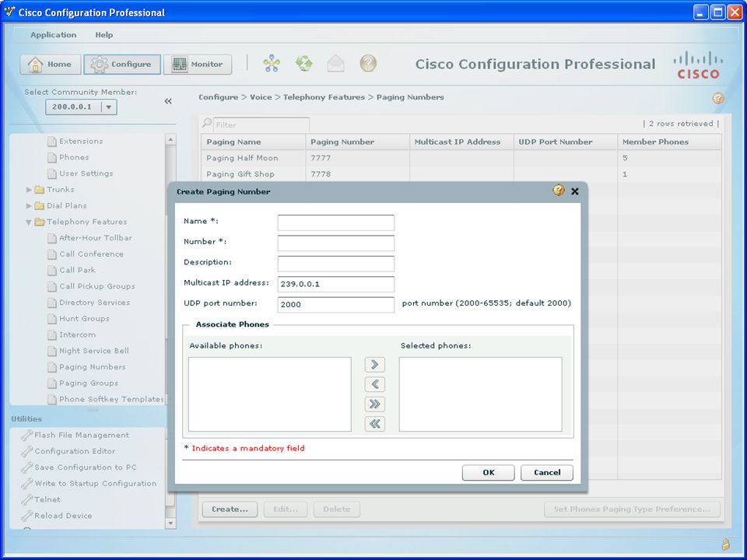Click help icon in Create Paging Number dialog

click(x=559, y=191)
